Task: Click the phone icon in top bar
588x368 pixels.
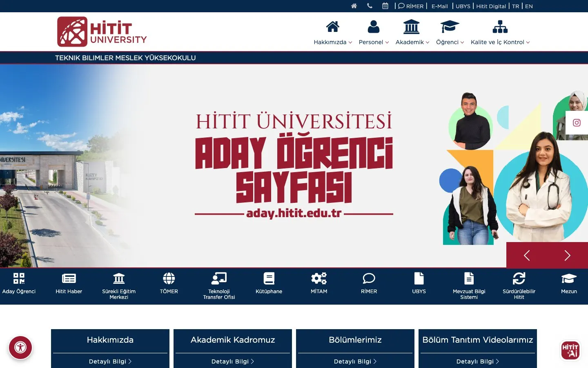Action: click(370, 6)
